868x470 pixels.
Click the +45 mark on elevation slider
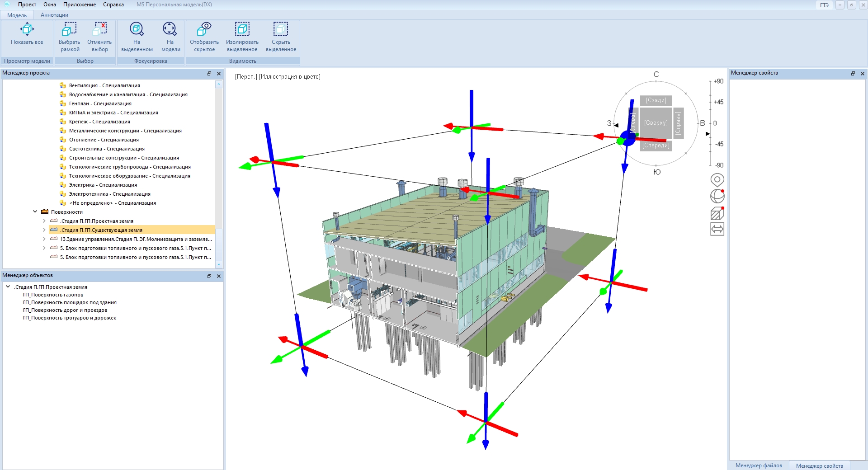point(718,102)
